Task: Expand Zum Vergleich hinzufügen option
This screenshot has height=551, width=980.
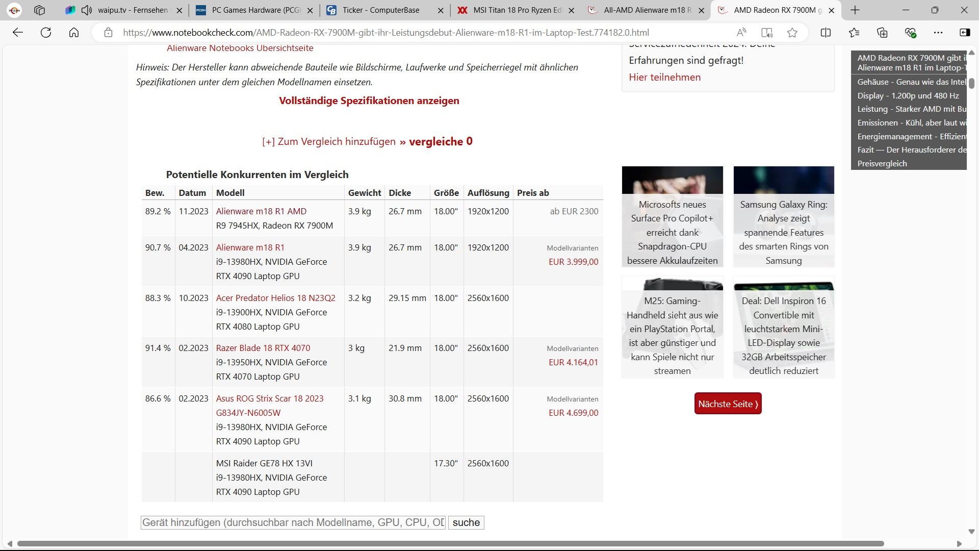Action: coord(329,142)
